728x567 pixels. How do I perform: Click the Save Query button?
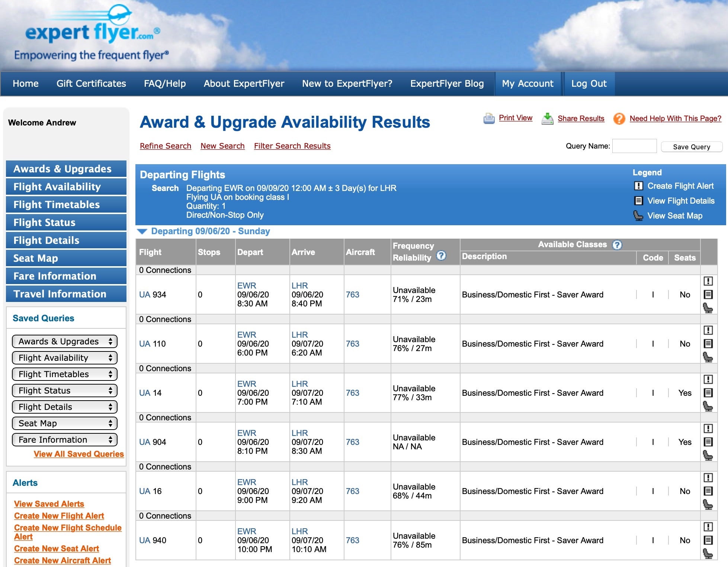click(692, 147)
